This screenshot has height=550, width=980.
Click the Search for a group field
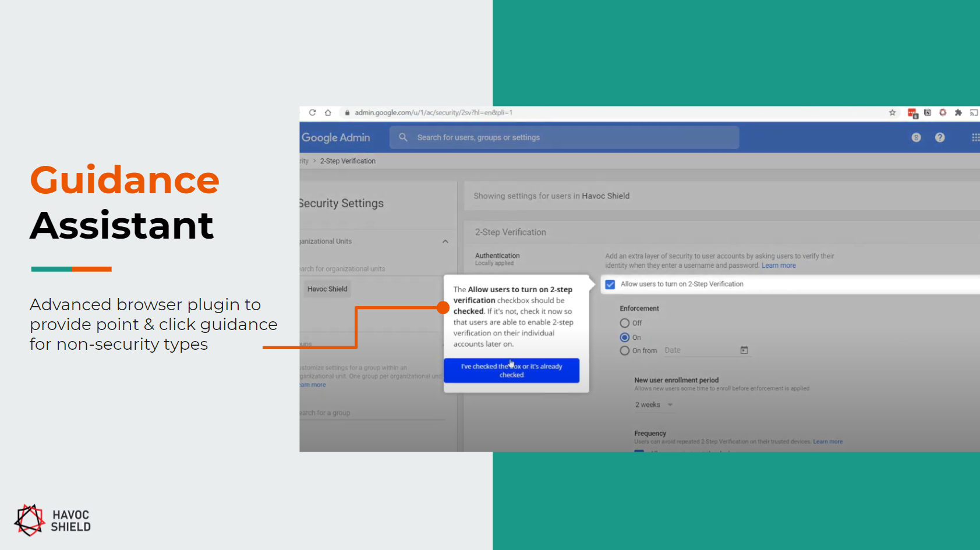tap(373, 413)
